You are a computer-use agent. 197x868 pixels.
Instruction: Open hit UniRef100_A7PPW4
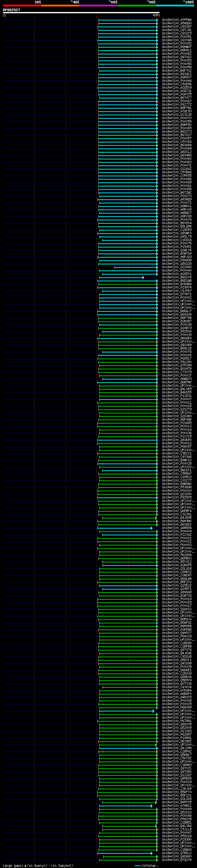pos(177,20)
